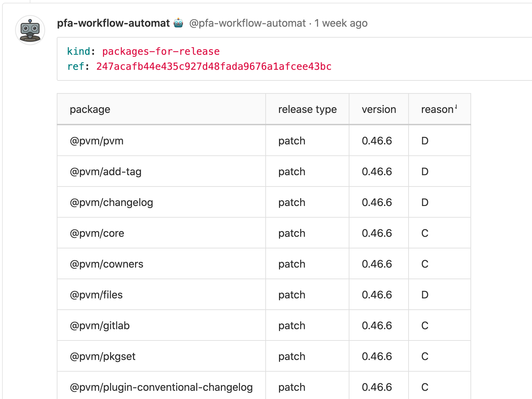Click 'patch' in the @pvm/files row
The width and height of the screenshot is (532, 399).
pyautogui.click(x=292, y=295)
